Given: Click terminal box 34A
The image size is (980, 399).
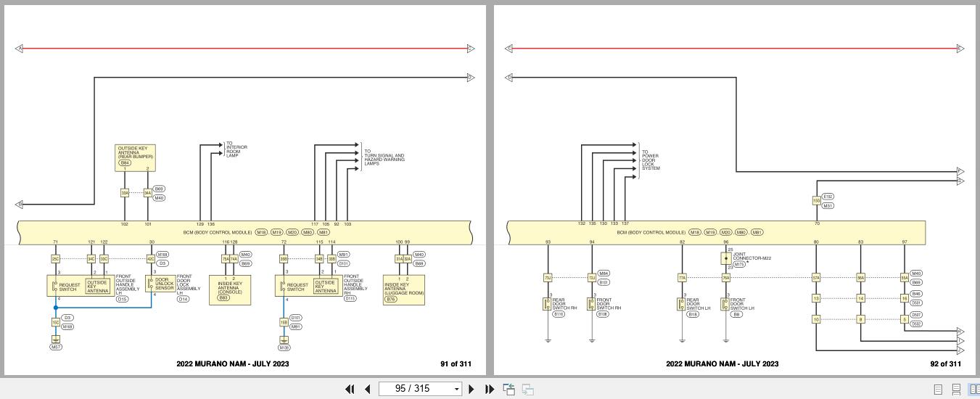Looking at the screenshot, I should (x=147, y=193).
